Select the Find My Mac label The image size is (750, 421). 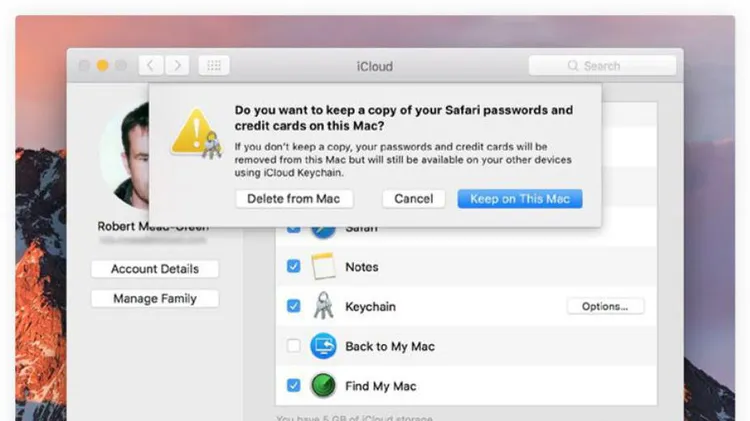381,386
